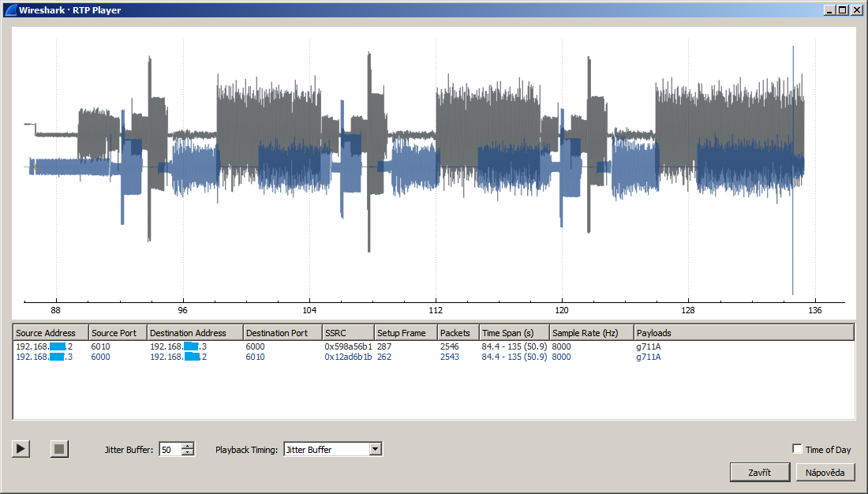The image size is (868, 494).
Task: Click the yellow start marker on waveform
Action: [x=35, y=167]
